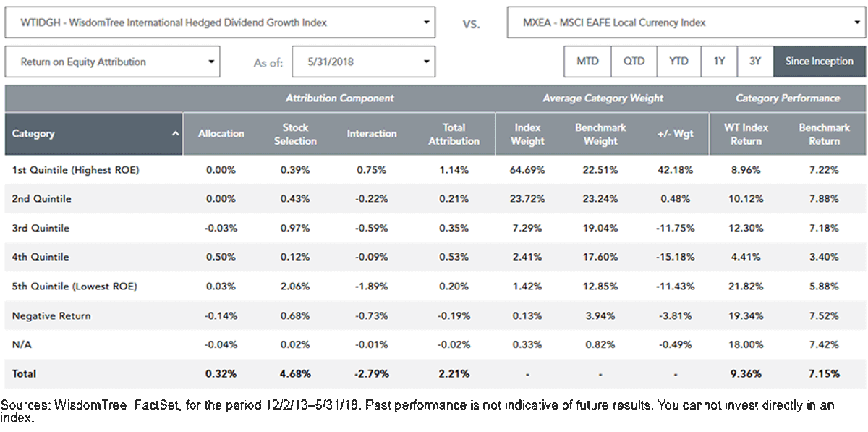Select the Negative Return row label
This screenshot has height=432, width=868.
[x=50, y=315]
